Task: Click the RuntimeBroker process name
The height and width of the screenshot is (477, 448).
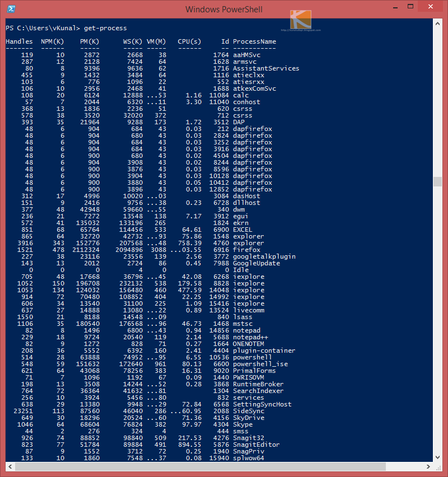Action: [258, 384]
